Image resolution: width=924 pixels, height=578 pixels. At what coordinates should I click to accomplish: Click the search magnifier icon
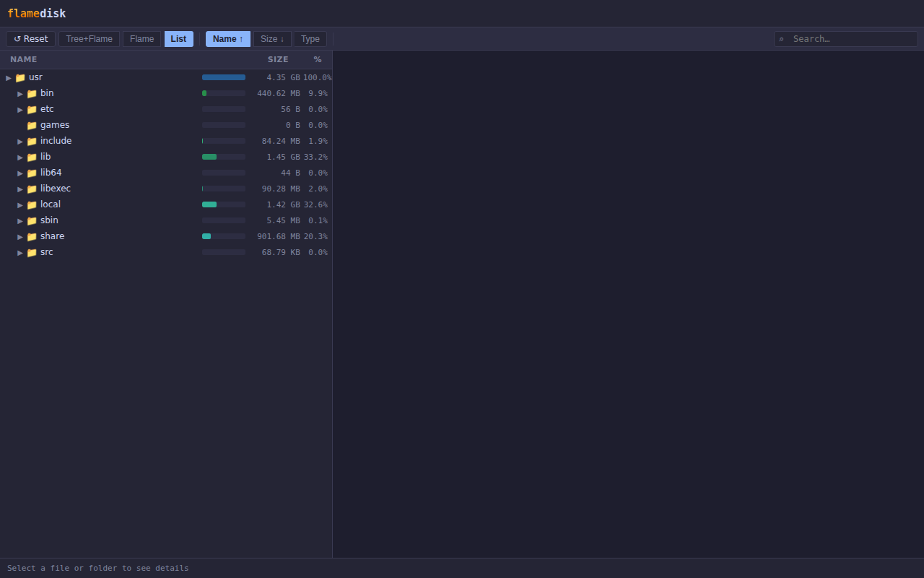click(x=781, y=39)
